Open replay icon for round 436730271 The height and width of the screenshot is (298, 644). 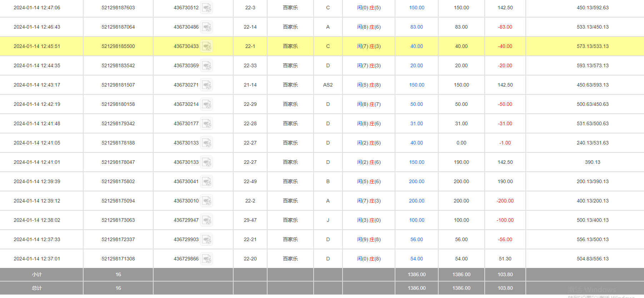[206, 85]
